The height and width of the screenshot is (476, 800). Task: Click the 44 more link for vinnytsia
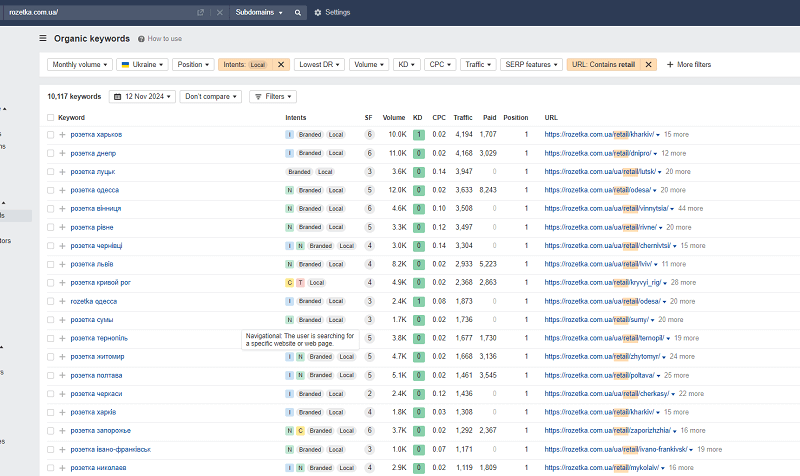[691, 209]
